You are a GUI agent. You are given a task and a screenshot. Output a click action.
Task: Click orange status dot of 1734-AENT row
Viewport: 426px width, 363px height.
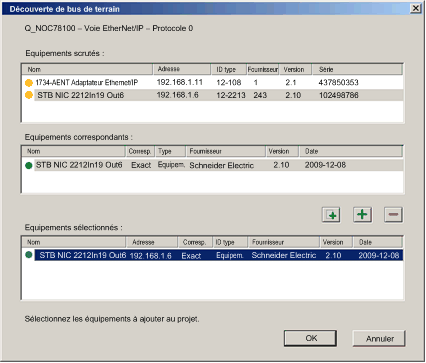[x=29, y=83]
